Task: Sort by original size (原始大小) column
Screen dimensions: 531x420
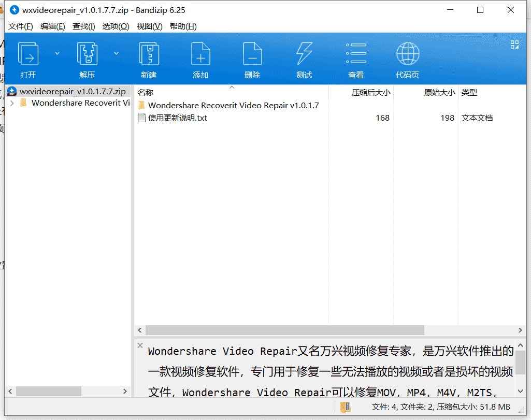Action: click(x=439, y=92)
